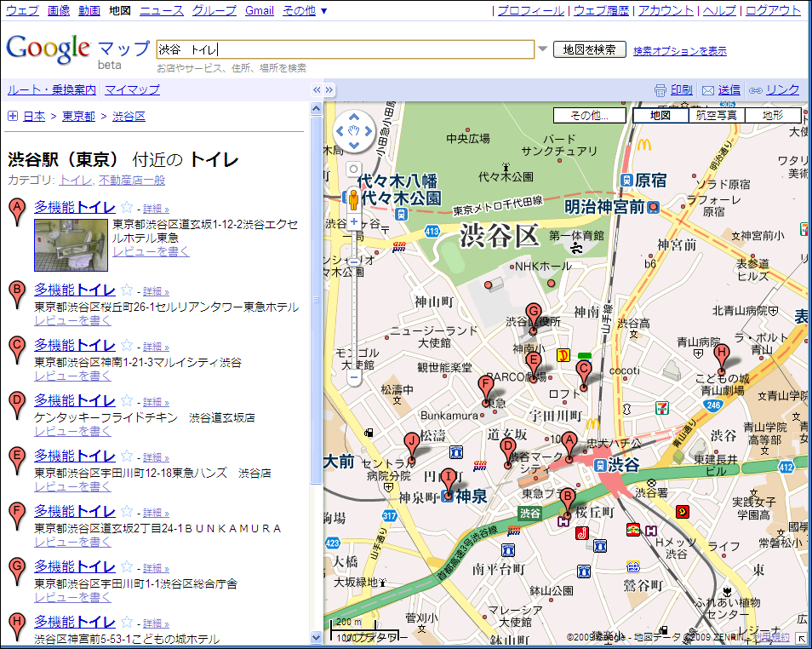Image resolution: width=812 pixels, height=649 pixels.
Task: Open マイマップ link
Action: [132, 89]
